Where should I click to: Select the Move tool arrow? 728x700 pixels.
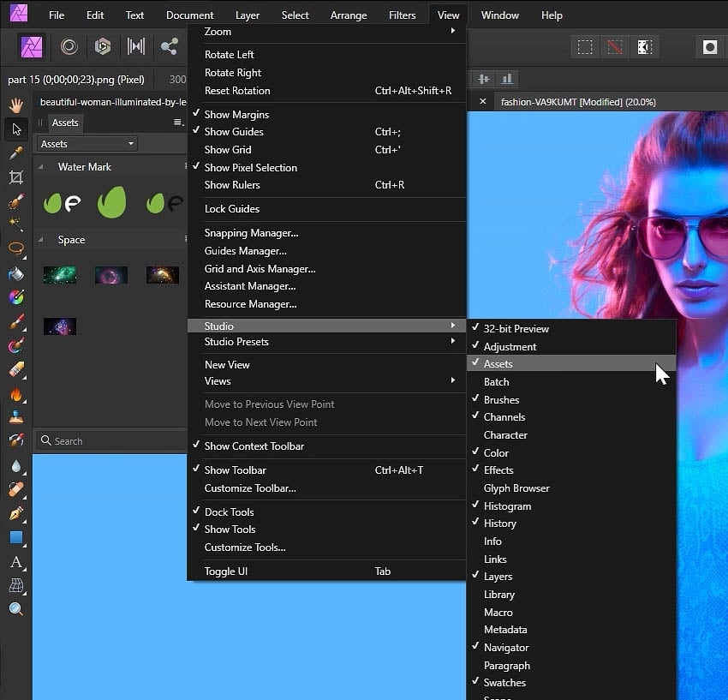[x=15, y=129]
